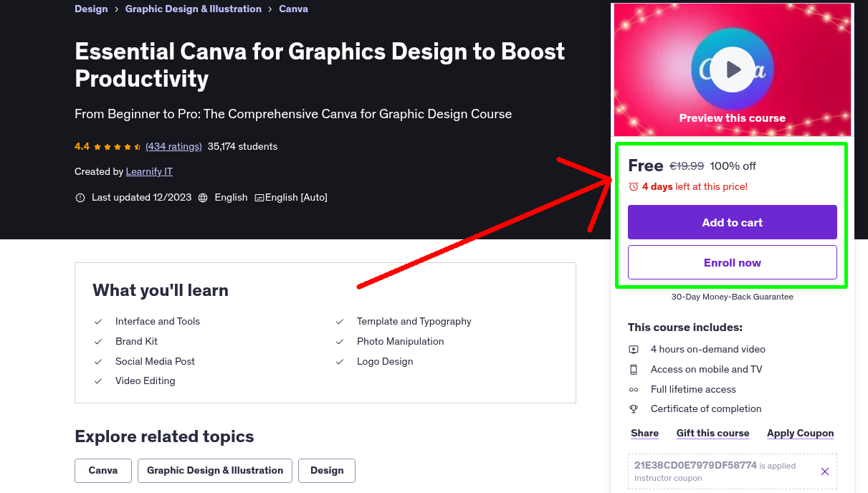Viewport: 868px width, 493px height.
Task: Click checkmark beside Video Editing
Action: [x=98, y=381]
